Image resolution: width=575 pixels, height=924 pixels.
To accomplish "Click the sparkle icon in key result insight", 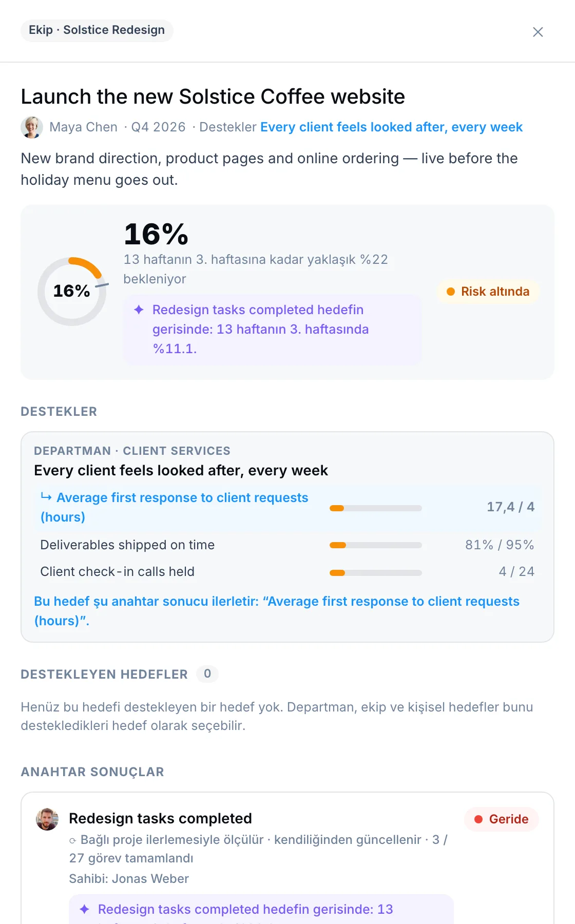I will pyautogui.click(x=85, y=909).
